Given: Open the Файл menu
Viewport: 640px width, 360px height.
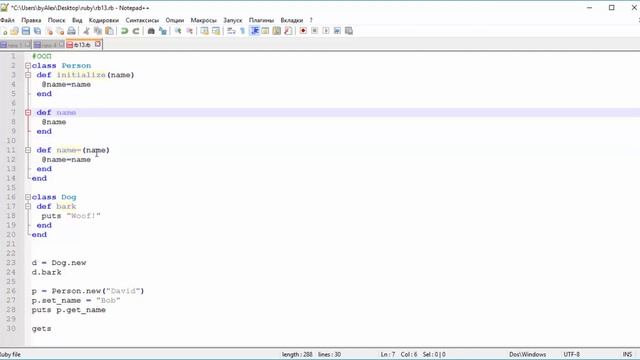Looking at the screenshot, I should pyautogui.click(x=7, y=20).
